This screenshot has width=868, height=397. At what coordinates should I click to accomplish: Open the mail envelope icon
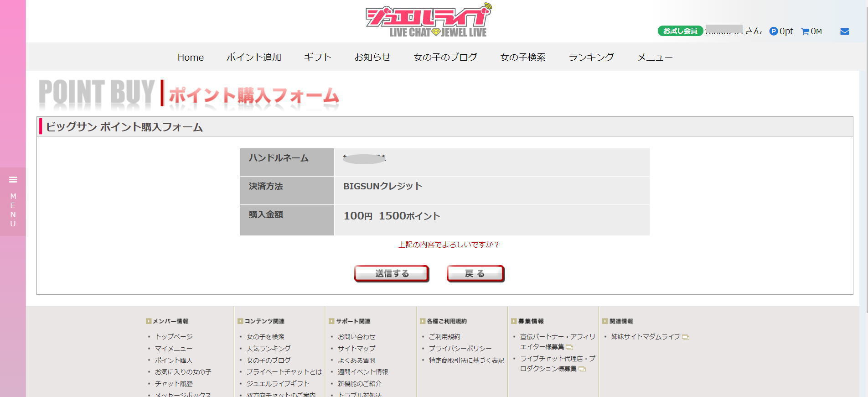tap(844, 31)
